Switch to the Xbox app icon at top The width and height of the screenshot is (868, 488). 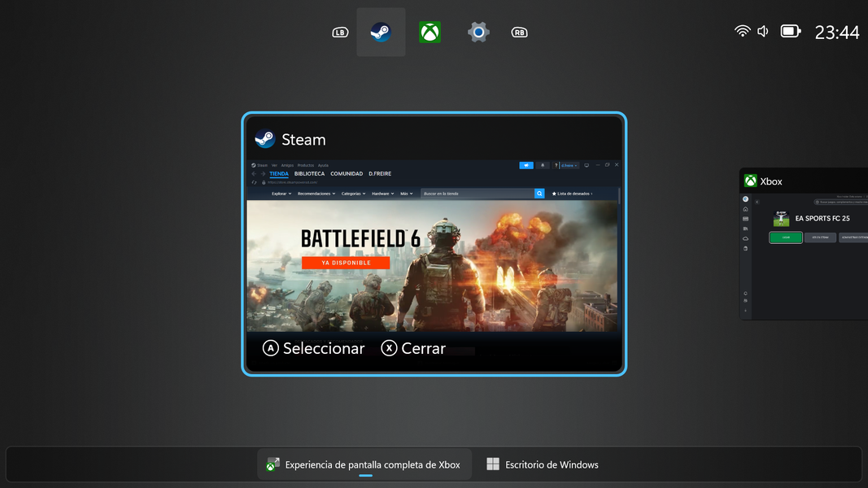click(430, 33)
